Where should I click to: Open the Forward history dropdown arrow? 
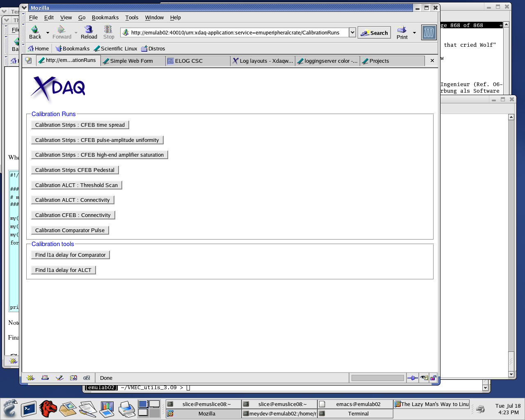tap(76, 32)
